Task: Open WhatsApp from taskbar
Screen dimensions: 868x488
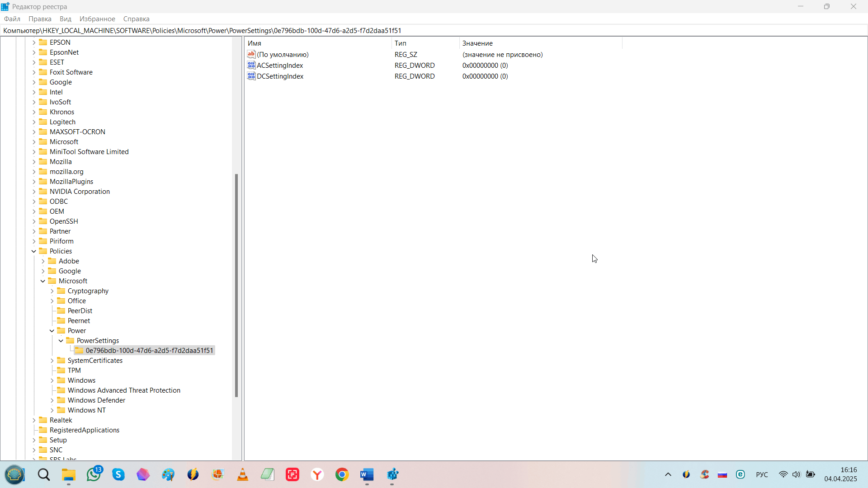Action: coord(94,475)
